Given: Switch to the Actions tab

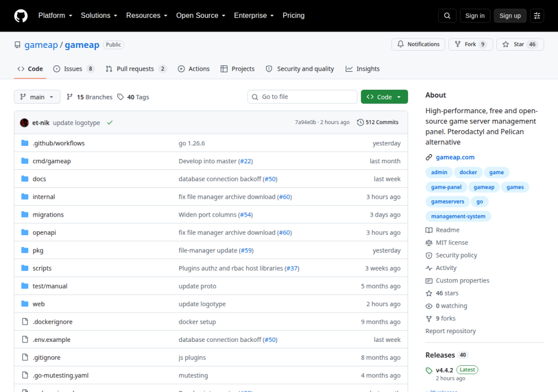Looking at the screenshot, I should pos(194,69).
